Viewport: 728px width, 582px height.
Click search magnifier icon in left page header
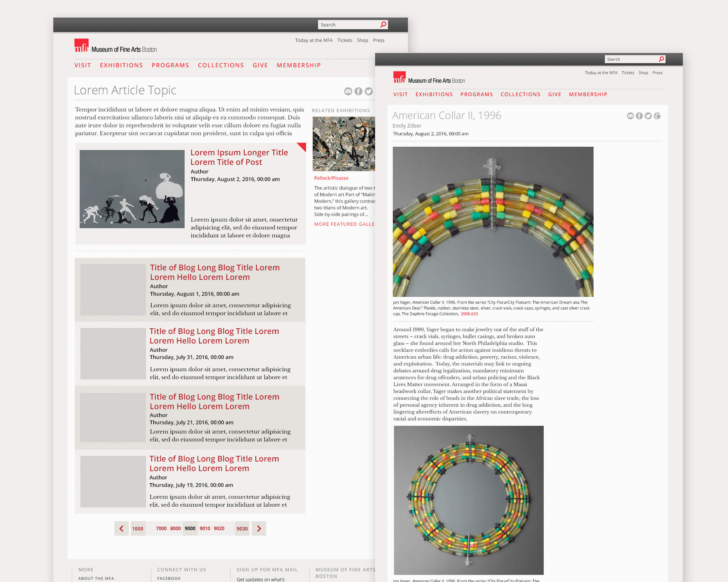[383, 25]
